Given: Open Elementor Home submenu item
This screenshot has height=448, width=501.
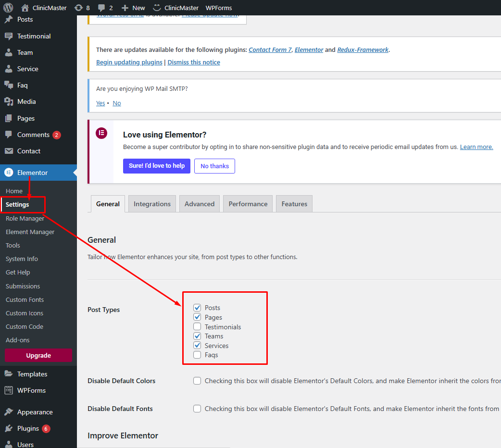Looking at the screenshot, I should [14, 191].
